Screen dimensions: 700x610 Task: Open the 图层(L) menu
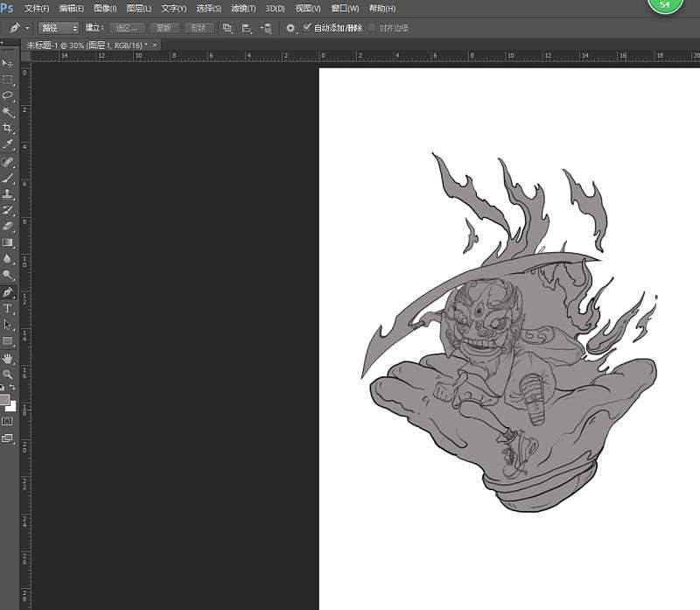click(139, 8)
